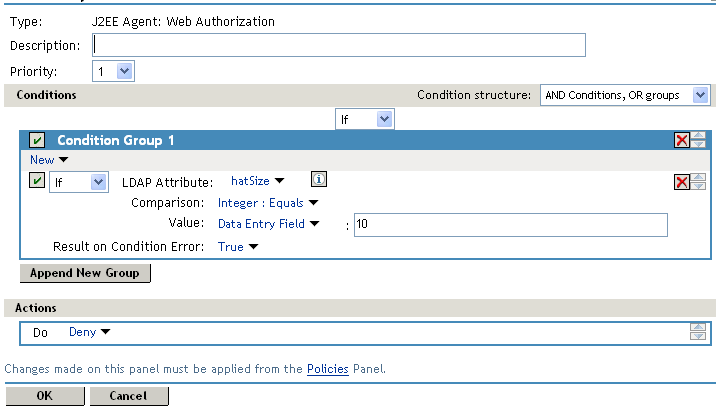Click into the Description field
The width and height of the screenshot is (716, 410).
(338, 45)
